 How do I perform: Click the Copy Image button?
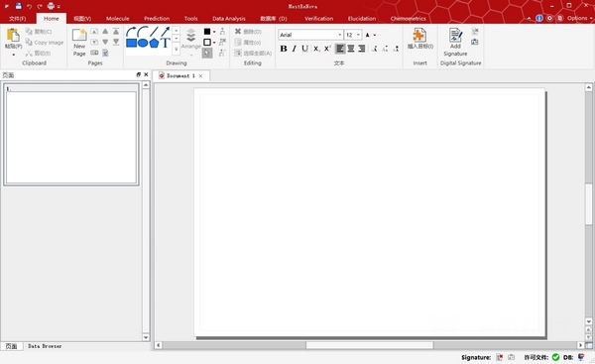coord(45,43)
